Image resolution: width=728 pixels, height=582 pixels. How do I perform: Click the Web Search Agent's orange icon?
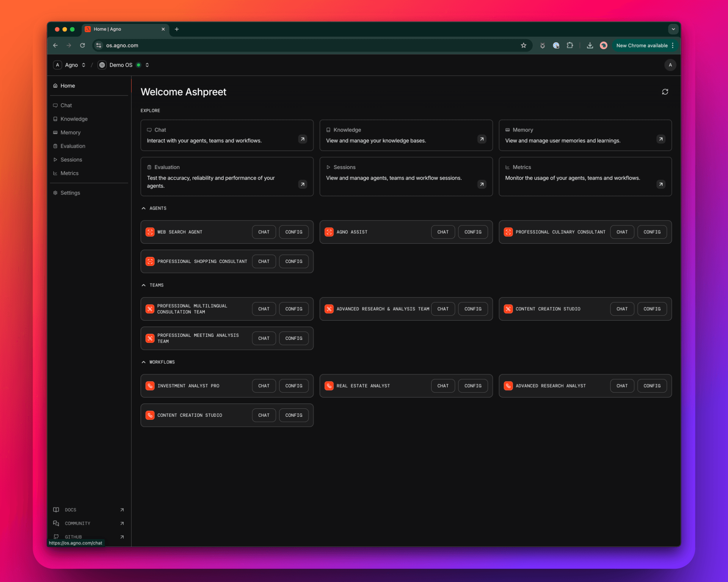point(150,232)
